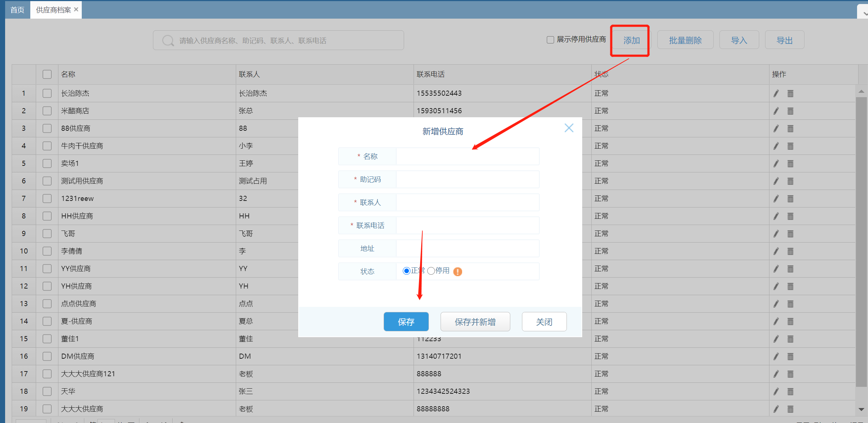Image resolution: width=868 pixels, height=423 pixels.
Task: Select 停用 status radio button
Action: [431, 271]
